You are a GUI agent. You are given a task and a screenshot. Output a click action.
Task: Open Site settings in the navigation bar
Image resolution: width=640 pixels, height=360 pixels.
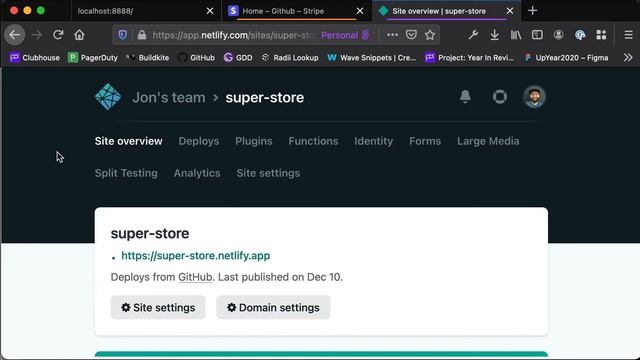(268, 173)
